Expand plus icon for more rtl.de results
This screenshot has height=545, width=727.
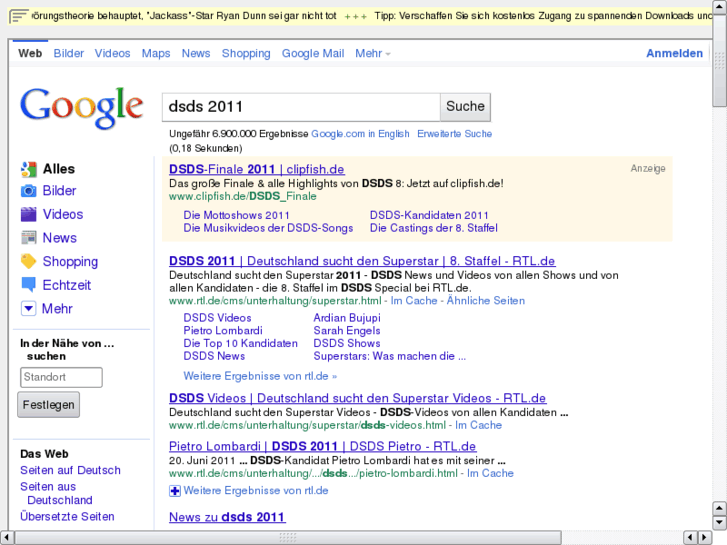click(175, 491)
